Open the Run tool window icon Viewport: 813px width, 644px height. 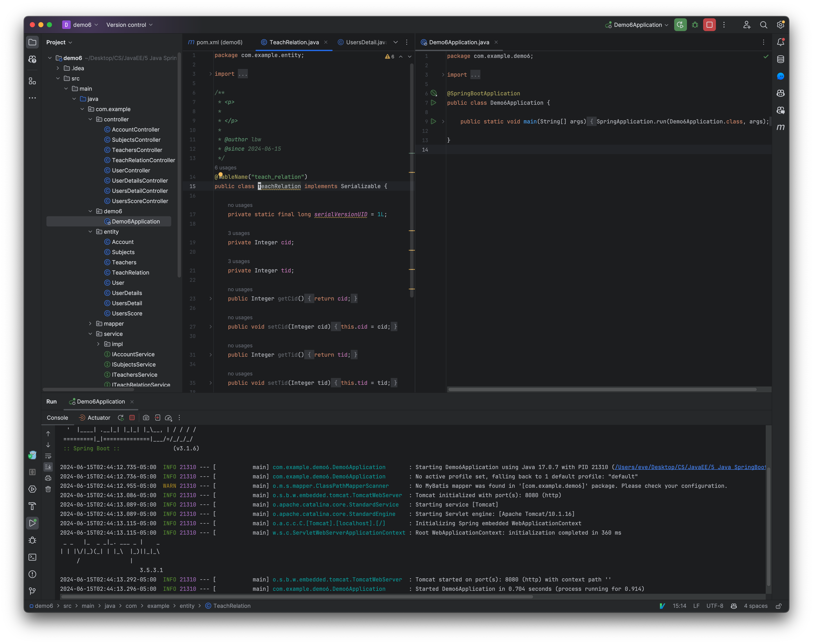(x=32, y=523)
